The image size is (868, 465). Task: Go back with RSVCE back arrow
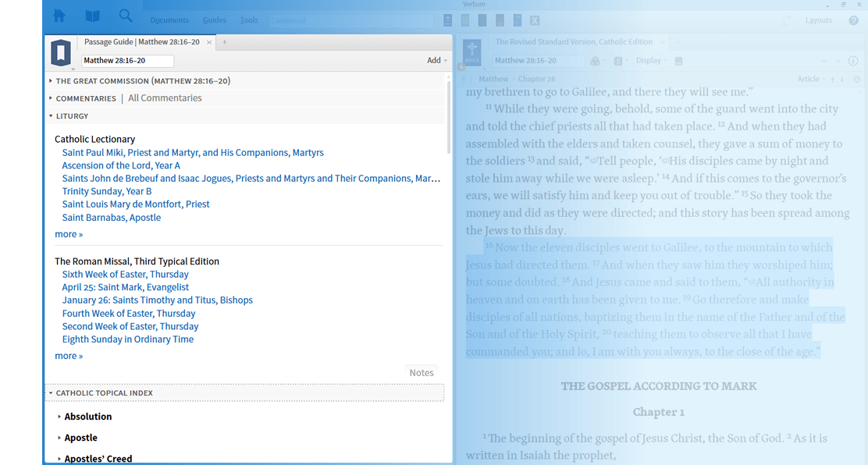click(825, 61)
